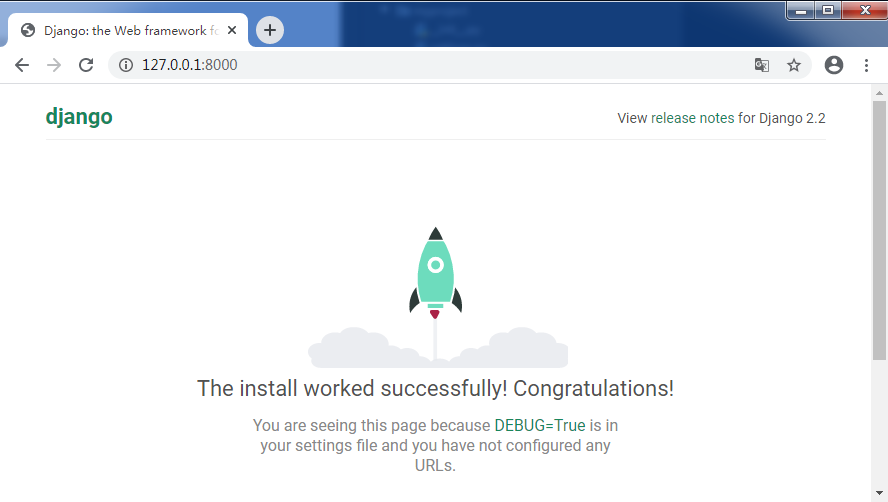
Task: Select the Django Web framework tab
Action: point(127,30)
